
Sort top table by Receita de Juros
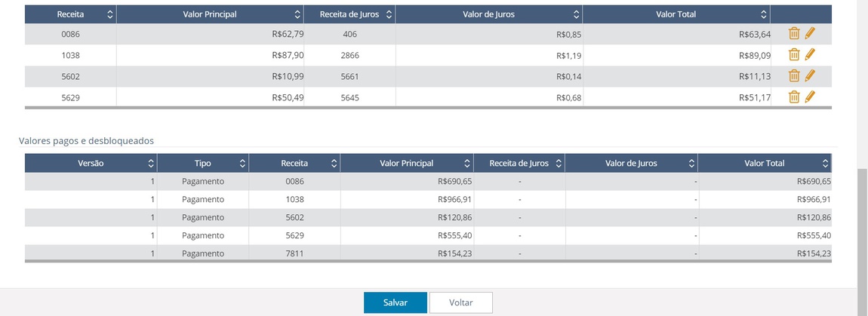349,14
